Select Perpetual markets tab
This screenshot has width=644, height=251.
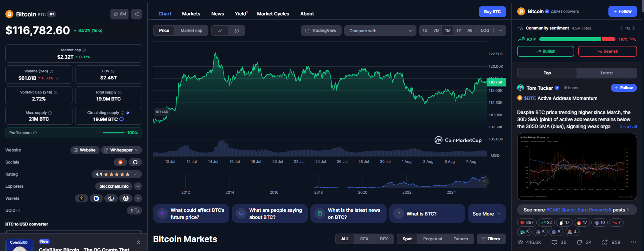432,239
